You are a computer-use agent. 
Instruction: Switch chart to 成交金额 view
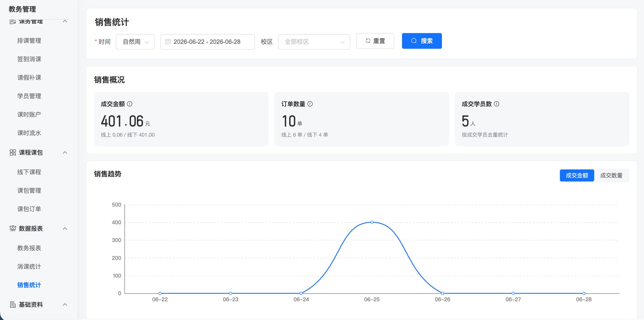(577, 175)
